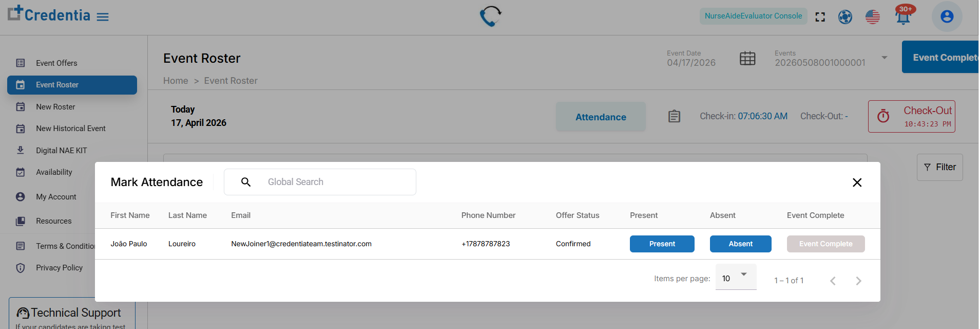Click the globe icon in top bar
The width and height of the screenshot is (980, 329).
pos(845,17)
